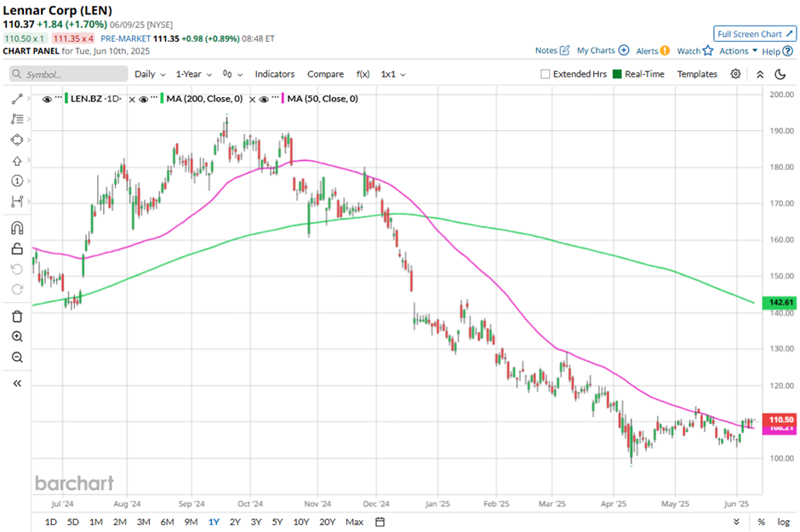Open the candlestick chart type dropdown

click(232, 74)
